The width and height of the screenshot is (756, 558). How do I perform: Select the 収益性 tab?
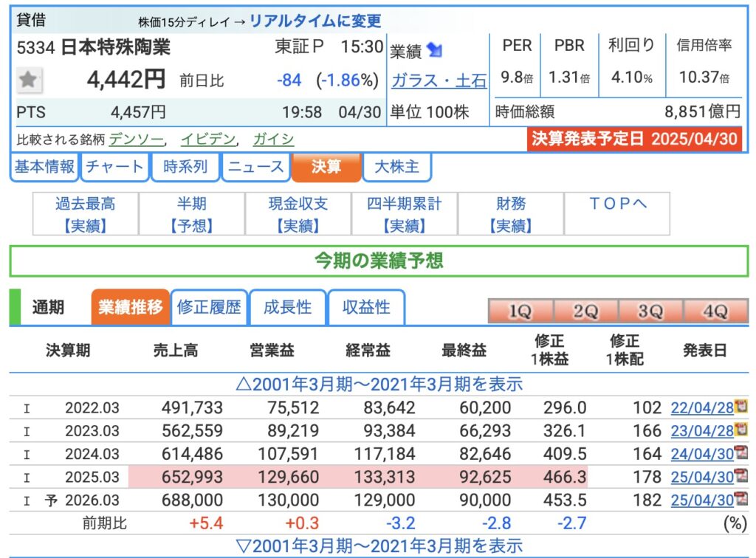tap(365, 307)
